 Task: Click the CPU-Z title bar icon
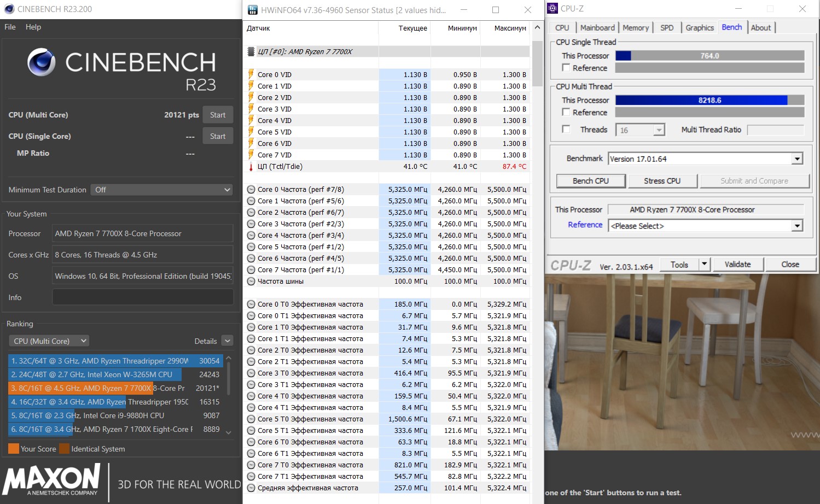tap(553, 8)
